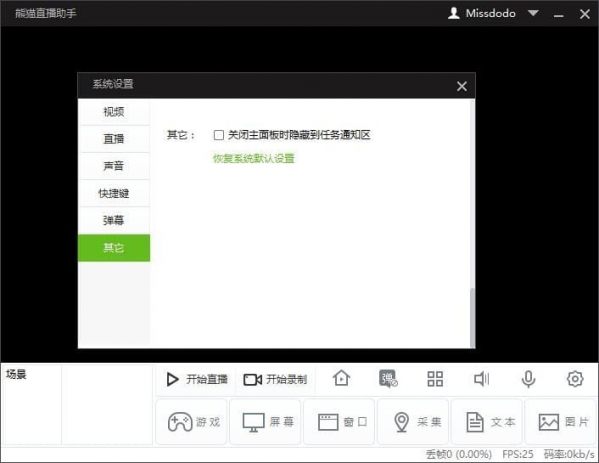
Task: Switch to the 视频 settings tab
Action: pyautogui.click(x=114, y=112)
